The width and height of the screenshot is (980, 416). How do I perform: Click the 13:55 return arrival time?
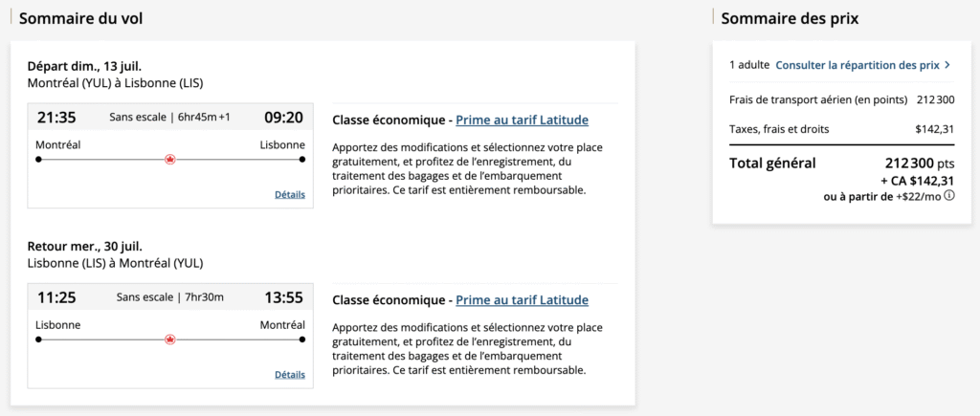tap(283, 297)
